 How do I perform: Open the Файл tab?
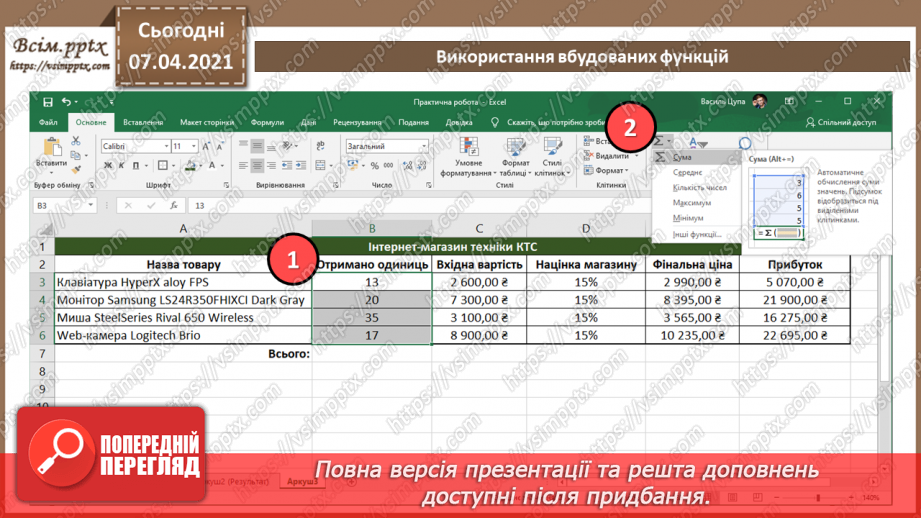pyautogui.click(x=48, y=122)
